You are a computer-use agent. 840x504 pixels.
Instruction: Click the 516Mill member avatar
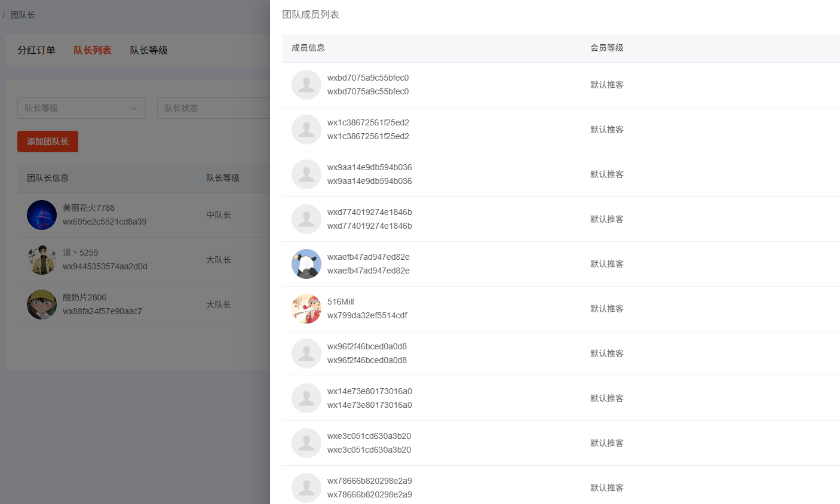click(x=306, y=309)
